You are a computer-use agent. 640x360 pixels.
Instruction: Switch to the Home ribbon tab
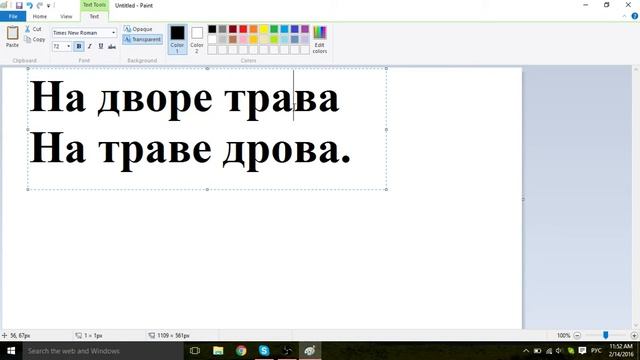(40, 16)
